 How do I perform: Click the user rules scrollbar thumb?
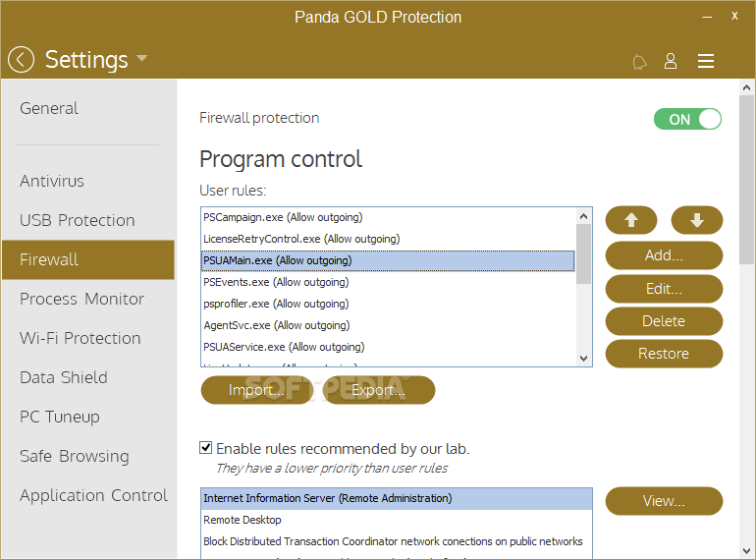(584, 253)
